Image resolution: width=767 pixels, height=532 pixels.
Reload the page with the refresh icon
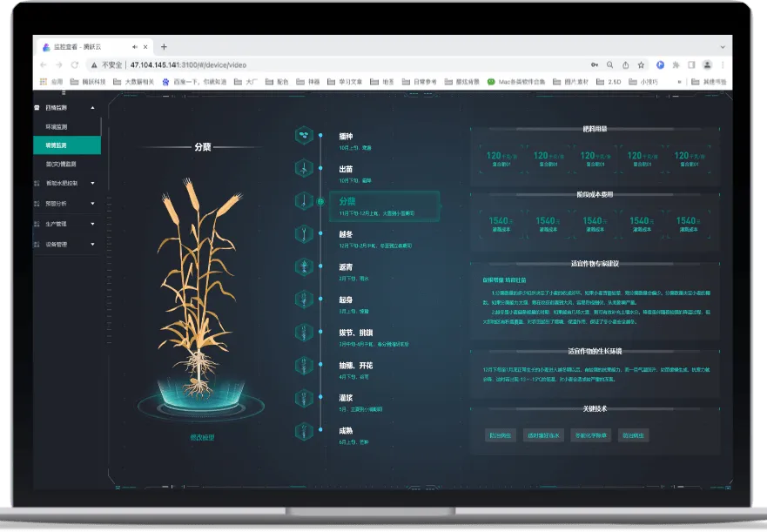75,64
